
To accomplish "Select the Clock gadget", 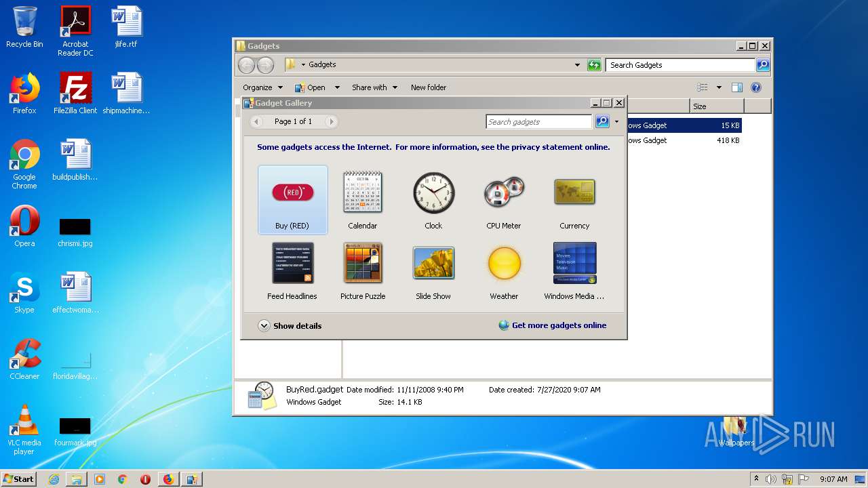I will tap(433, 200).
